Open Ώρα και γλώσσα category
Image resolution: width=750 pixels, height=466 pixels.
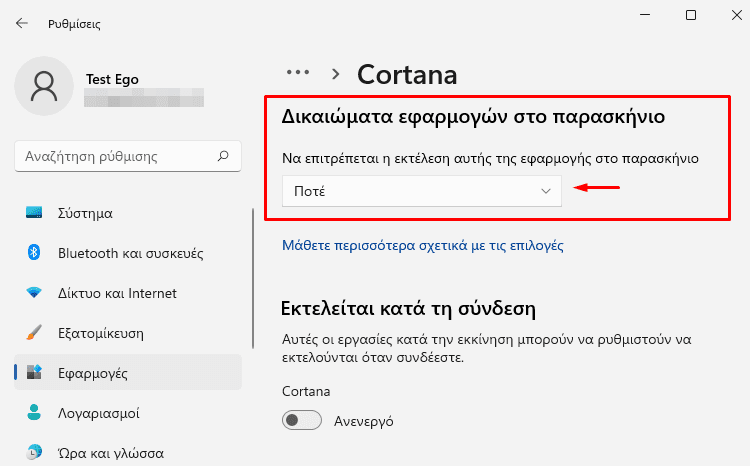(128, 453)
